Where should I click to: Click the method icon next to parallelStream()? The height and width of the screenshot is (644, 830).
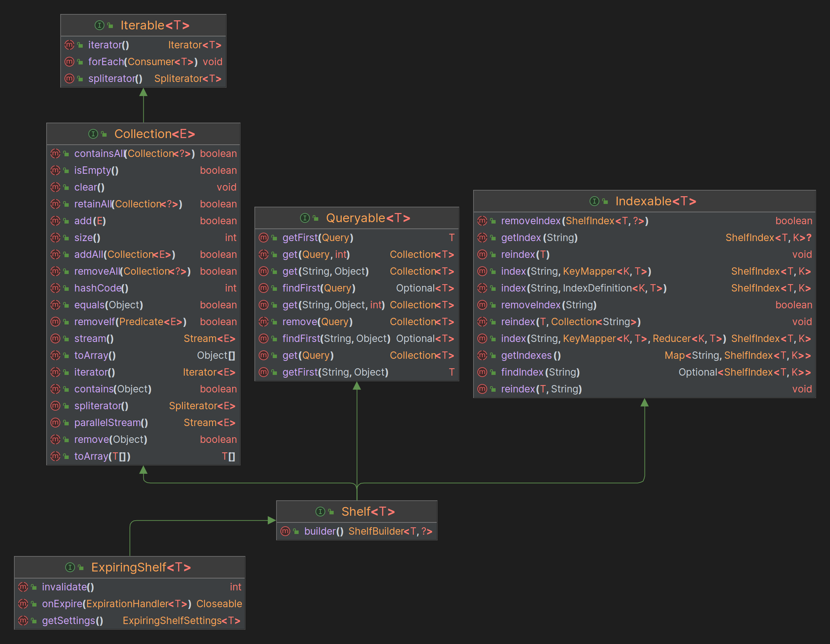point(55,423)
